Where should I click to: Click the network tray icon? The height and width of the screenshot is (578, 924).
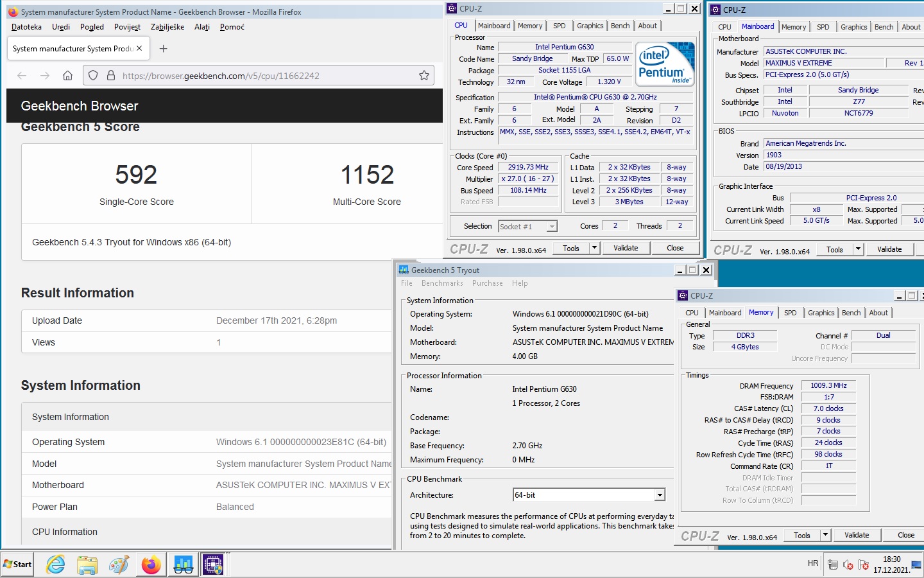833,565
